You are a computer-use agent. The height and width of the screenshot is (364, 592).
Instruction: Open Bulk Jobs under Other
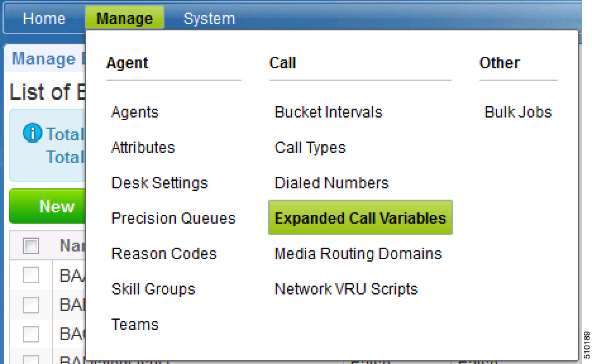click(x=518, y=112)
